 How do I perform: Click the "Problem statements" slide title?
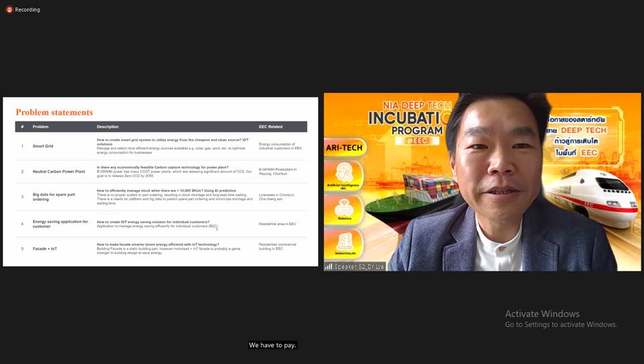point(54,112)
